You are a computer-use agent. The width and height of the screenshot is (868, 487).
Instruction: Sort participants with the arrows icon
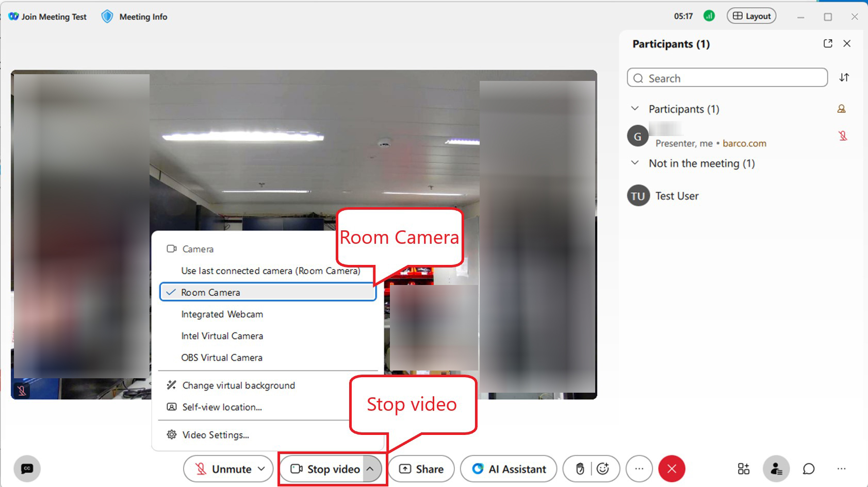(844, 77)
